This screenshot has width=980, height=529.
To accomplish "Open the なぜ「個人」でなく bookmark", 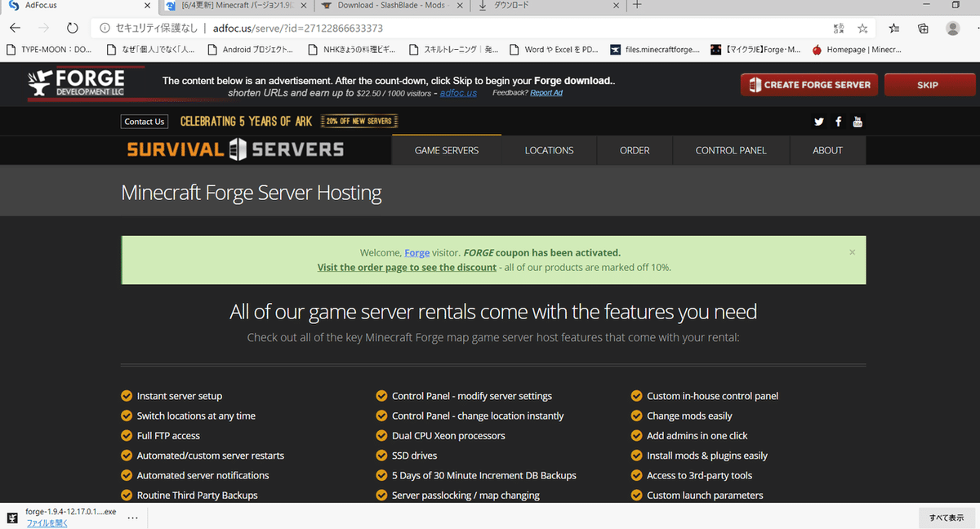I will pos(149,50).
